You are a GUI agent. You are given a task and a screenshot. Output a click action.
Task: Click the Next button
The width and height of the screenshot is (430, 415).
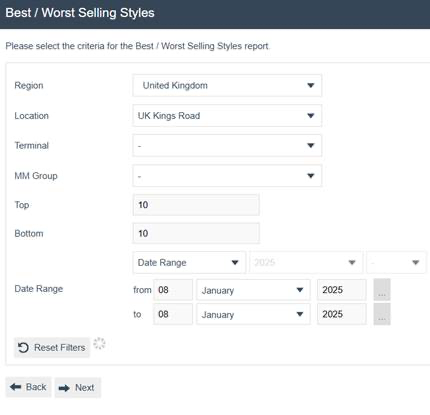click(x=78, y=388)
